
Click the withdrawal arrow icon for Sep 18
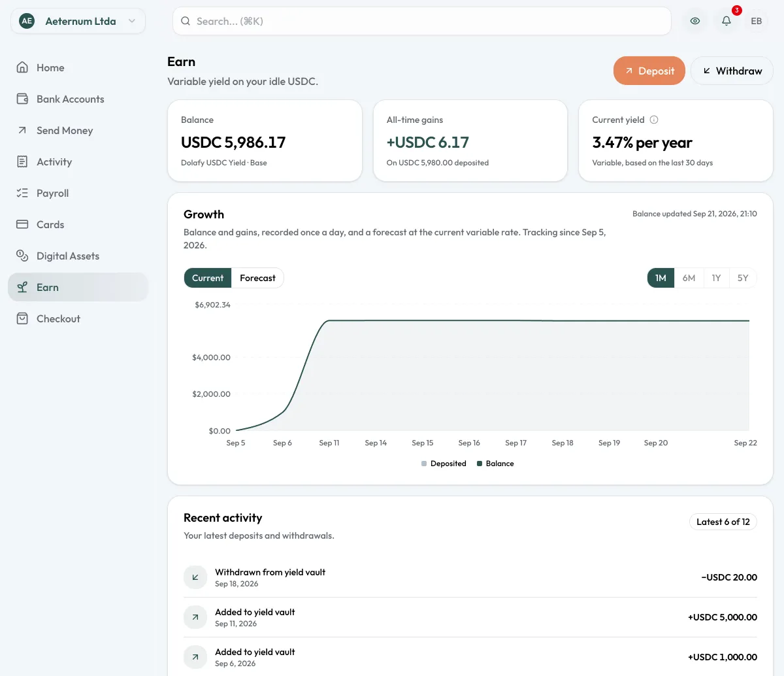[195, 577]
